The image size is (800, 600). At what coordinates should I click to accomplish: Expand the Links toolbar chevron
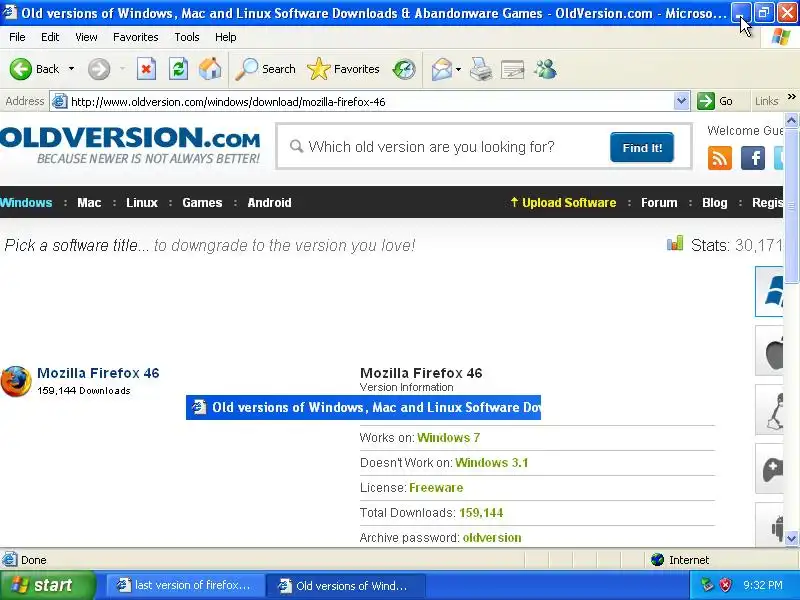pyautogui.click(x=791, y=96)
